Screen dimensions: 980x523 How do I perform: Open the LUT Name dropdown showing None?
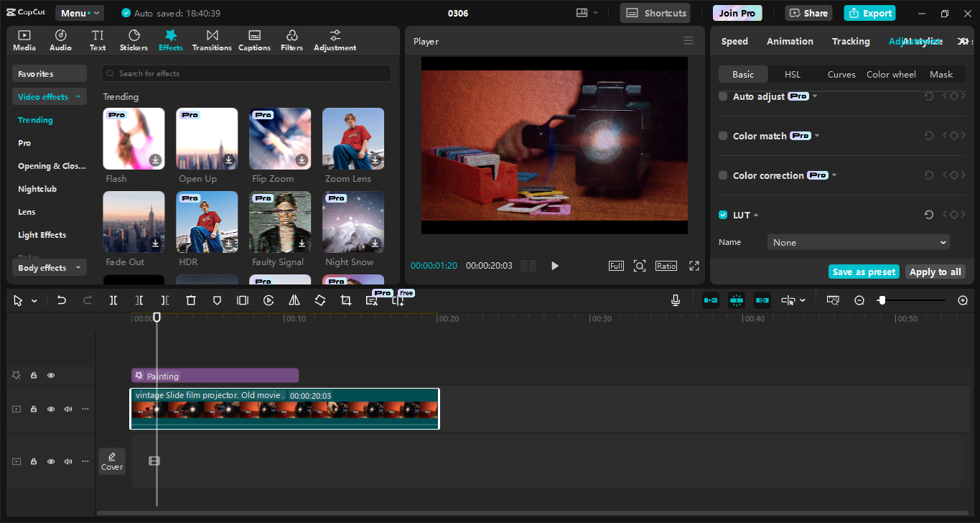point(859,242)
